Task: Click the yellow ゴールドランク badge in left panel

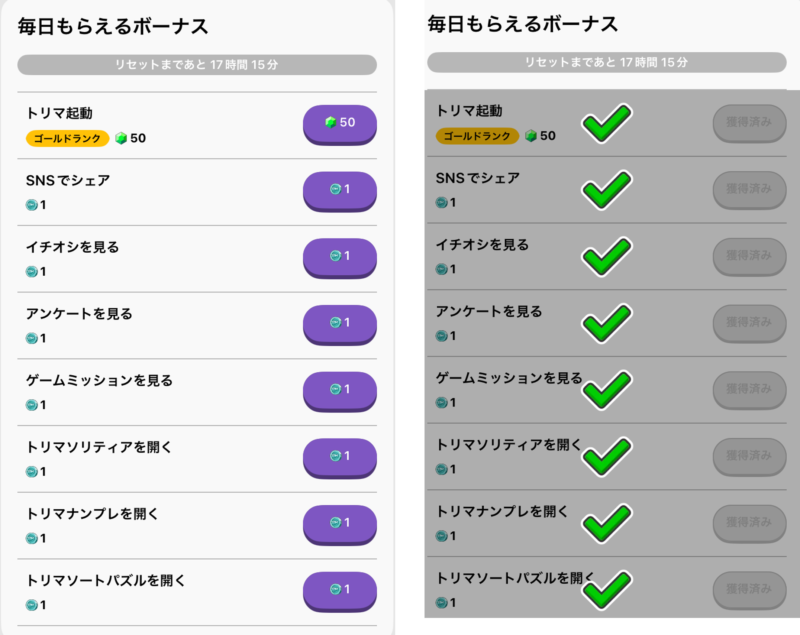Action: point(67,138)
